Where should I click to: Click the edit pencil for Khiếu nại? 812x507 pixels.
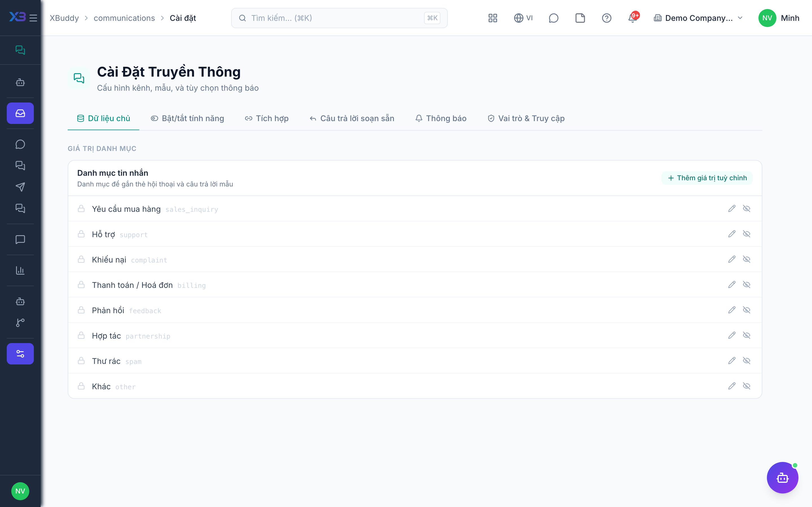(x=732, y=259)
